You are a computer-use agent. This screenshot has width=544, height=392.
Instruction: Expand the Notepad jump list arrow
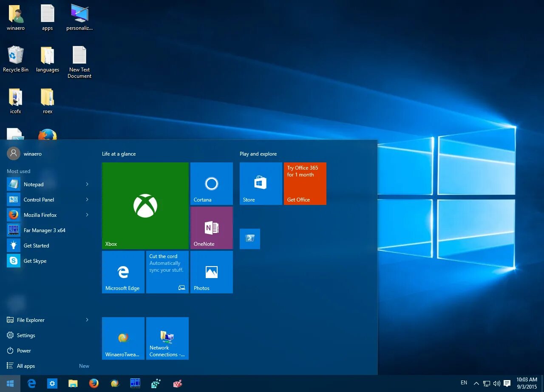coord(87,184)
